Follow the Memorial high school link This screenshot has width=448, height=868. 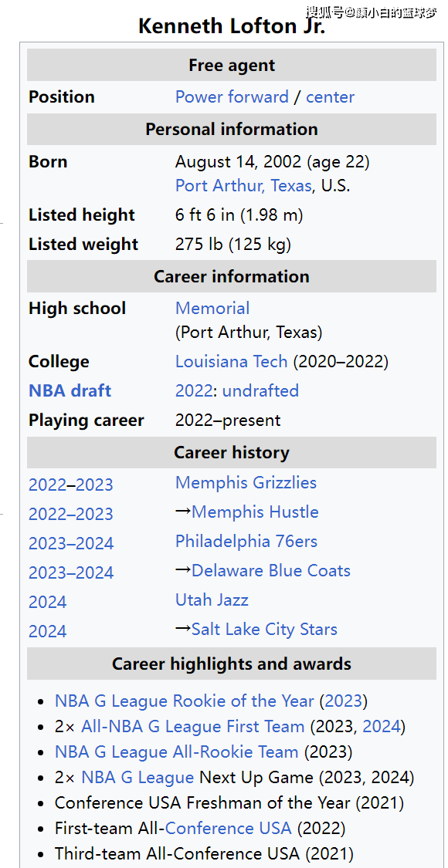click(x=212, y=308)
